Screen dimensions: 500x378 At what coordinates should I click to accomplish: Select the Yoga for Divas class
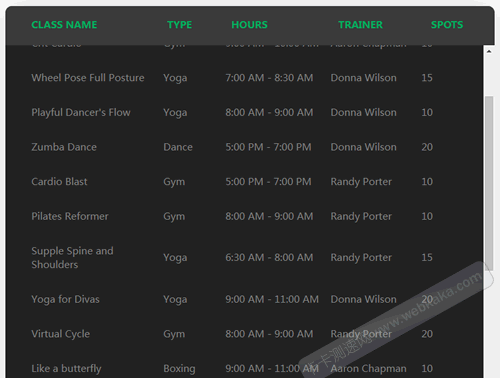[65, 299]
